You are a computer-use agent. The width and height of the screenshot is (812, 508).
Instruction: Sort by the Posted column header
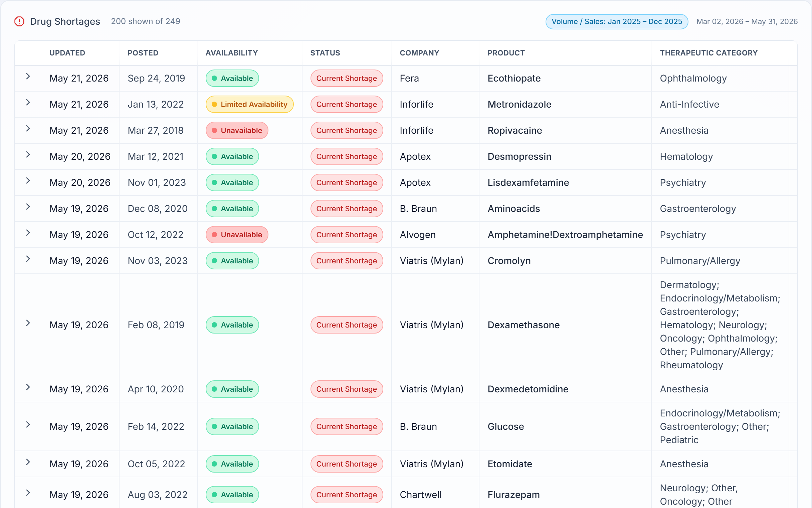click(143, 53)
